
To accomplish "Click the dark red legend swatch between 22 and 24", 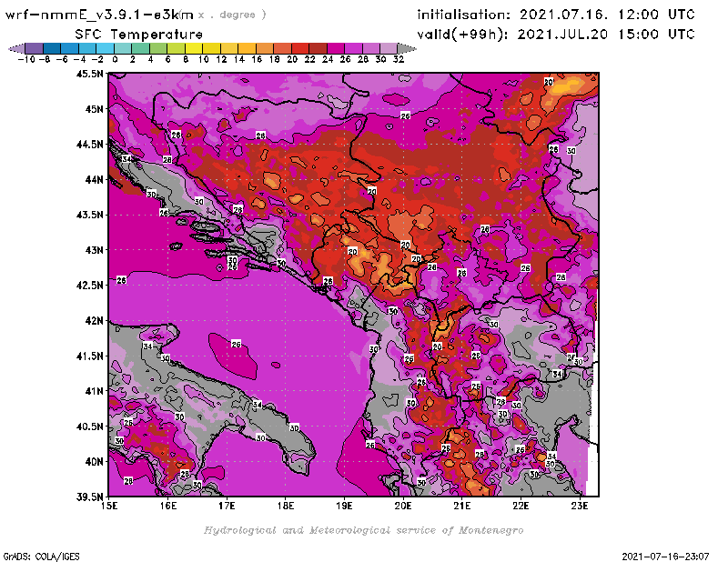I will [x=318, y=49].
